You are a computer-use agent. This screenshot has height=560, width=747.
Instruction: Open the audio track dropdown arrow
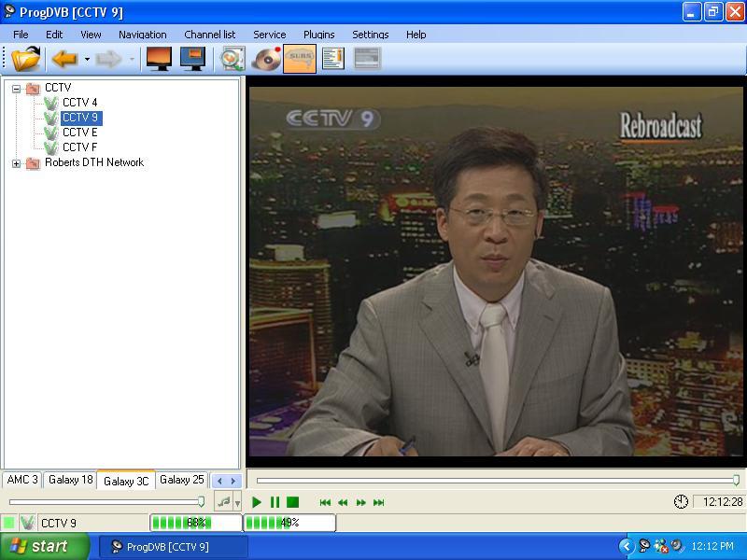coord(237,502)
